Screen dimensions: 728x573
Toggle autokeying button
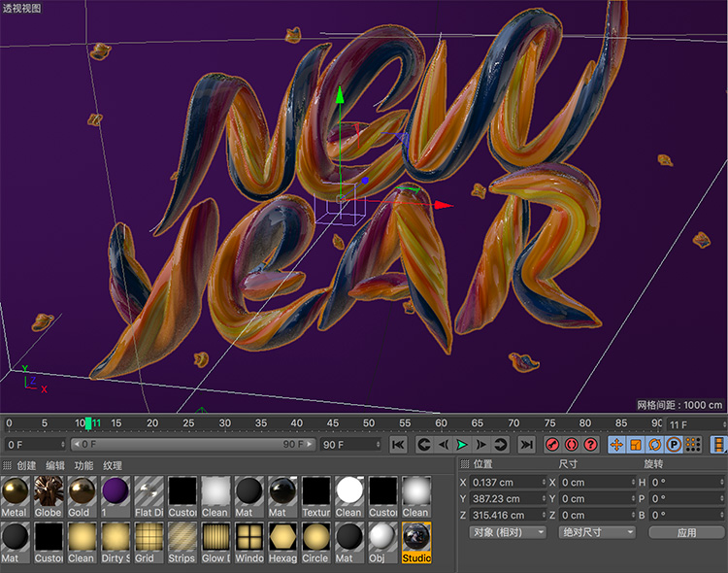tap(571, 445)
